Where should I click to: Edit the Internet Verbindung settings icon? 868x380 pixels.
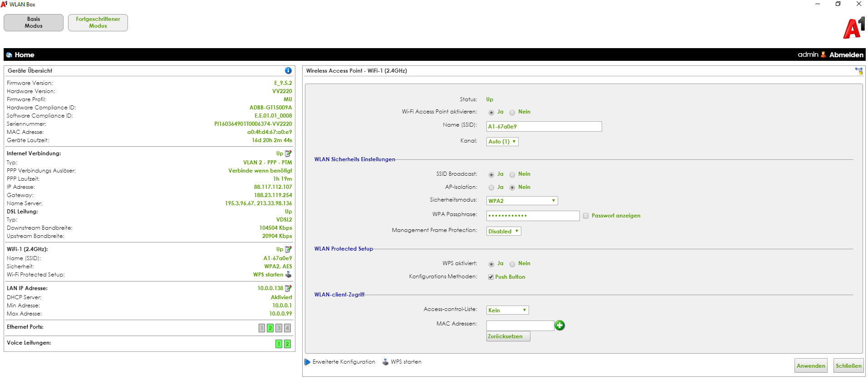point(288,153)
